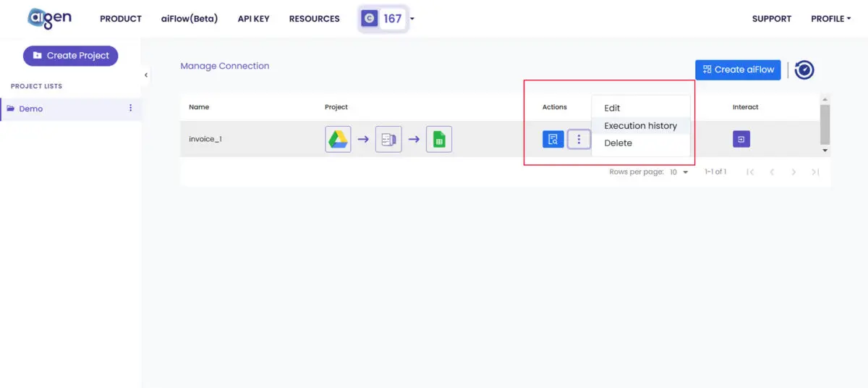Image resolution: width=868 pixels, height=388 pixels.
Task: Click the Project column header
Action: tap(336, 107)
